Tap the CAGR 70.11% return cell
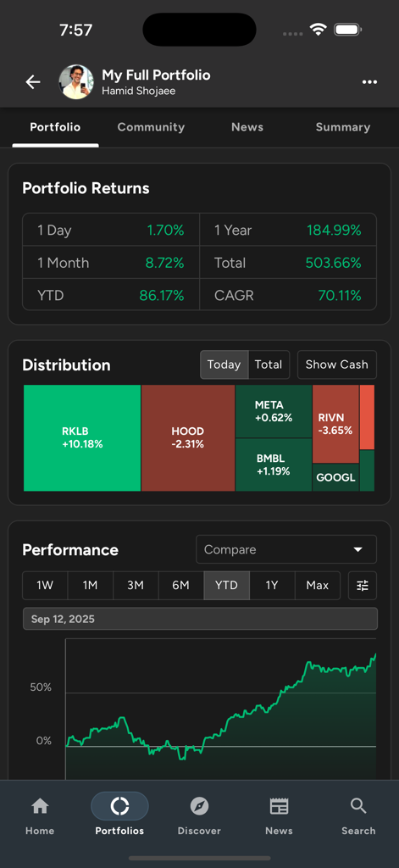This screenshot has height=868, width=399. [288, 295]
